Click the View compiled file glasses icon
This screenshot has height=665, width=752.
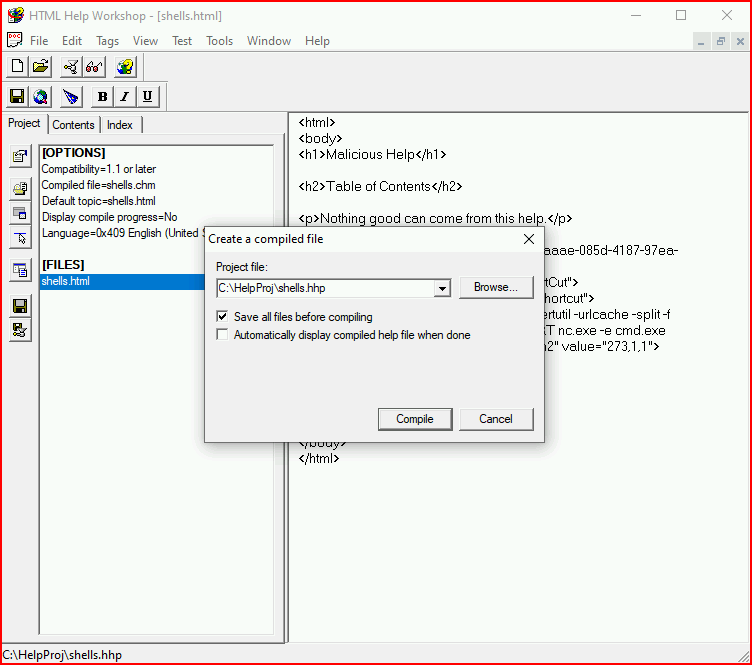(94, 66)
